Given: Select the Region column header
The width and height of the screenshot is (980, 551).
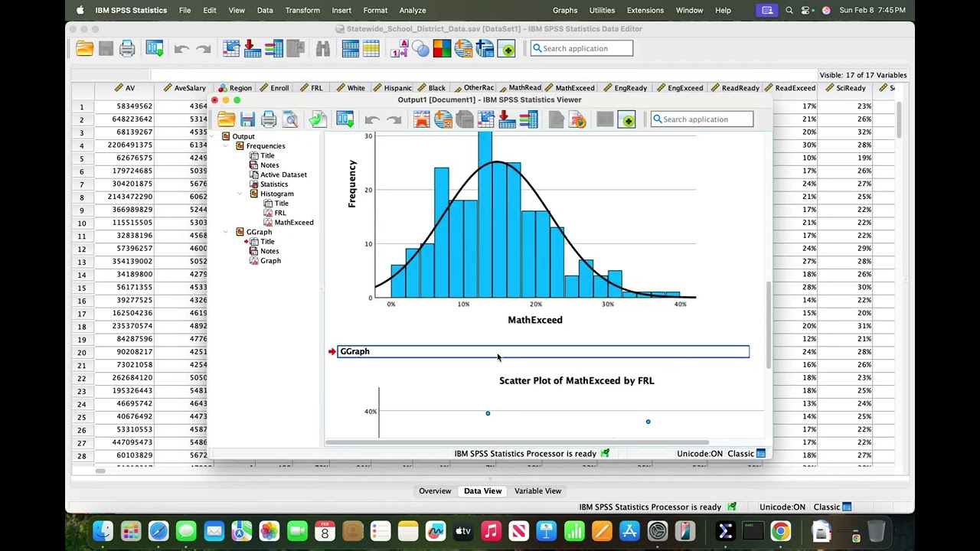Looking at the screenshot, I should click(235, 88).
